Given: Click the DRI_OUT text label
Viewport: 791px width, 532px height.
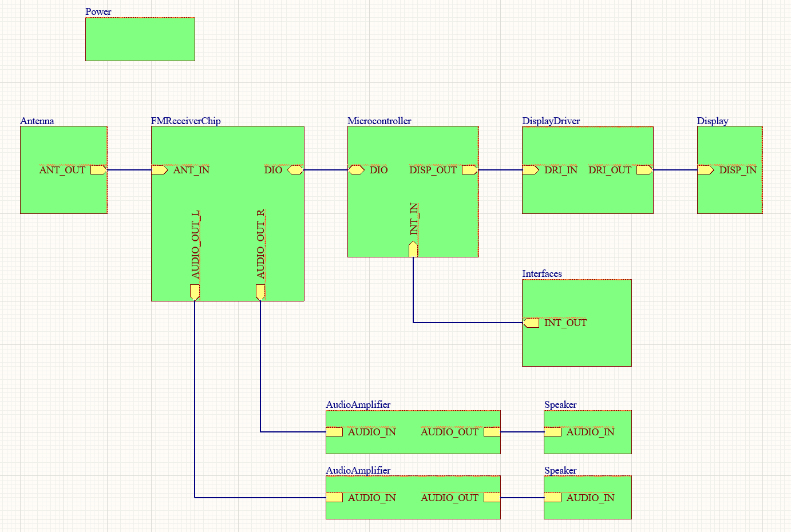Looking at the screenshot, I should click(x=610, y=170).
